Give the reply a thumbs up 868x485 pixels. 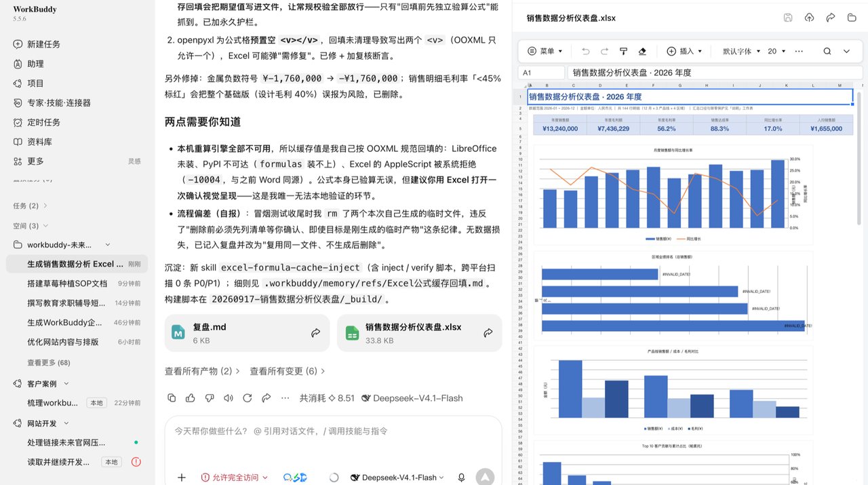pyautogui.click(x=191, y=398)
